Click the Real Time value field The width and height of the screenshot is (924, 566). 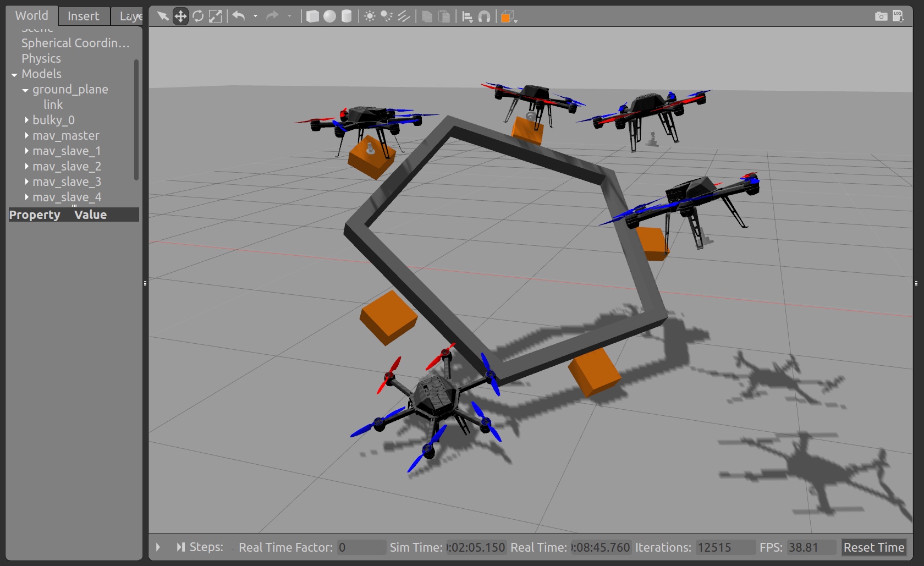(x=601, y=548)
